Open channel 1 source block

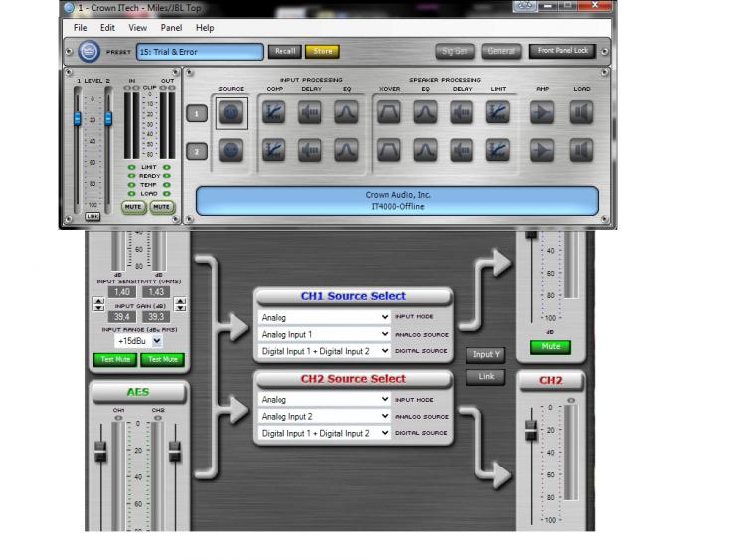pyautogui.click(x=231, y=113)
